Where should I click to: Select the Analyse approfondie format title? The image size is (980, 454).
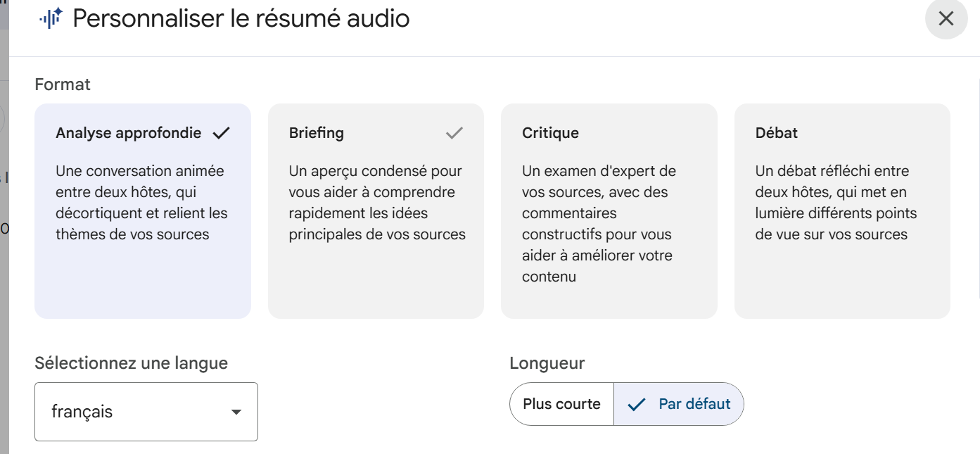click(x=129, y=133)
